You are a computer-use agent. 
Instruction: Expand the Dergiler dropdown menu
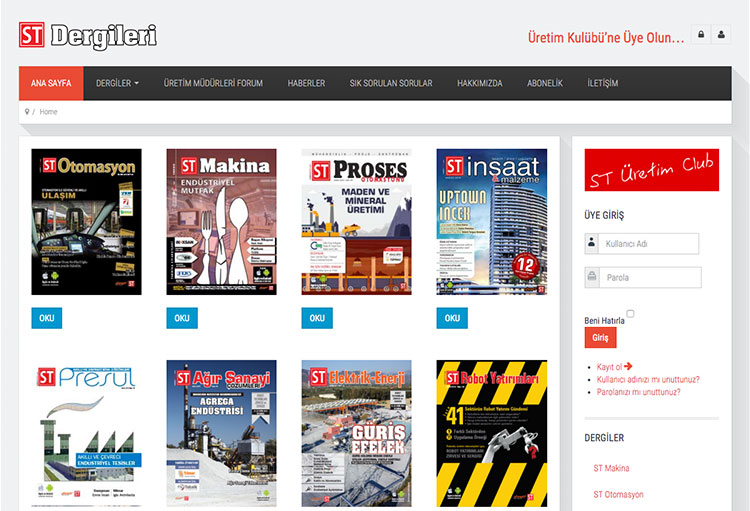[117, 83]
